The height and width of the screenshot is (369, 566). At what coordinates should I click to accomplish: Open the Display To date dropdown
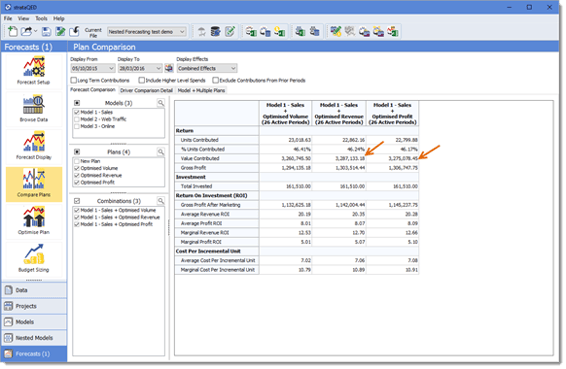point(158,68)
